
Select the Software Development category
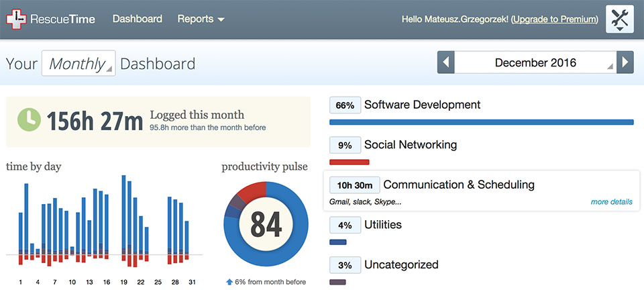422,105
